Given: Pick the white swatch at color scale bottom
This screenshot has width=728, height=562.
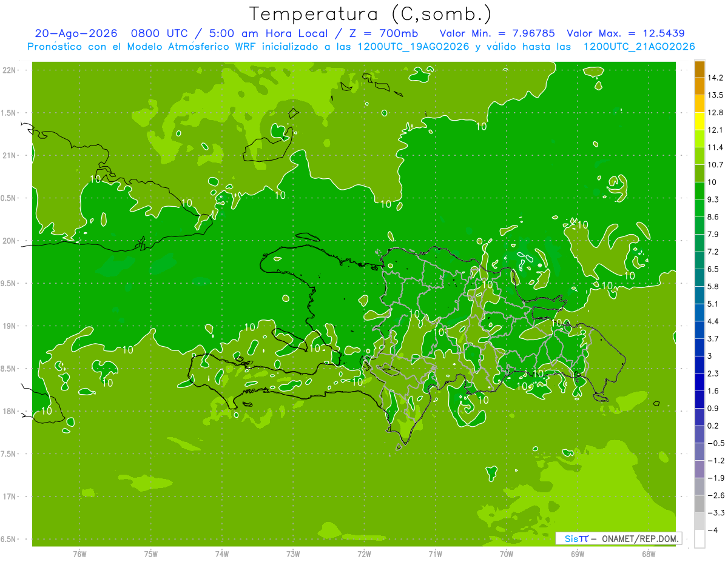Looking at the screenshot, I should pos(699,539).
